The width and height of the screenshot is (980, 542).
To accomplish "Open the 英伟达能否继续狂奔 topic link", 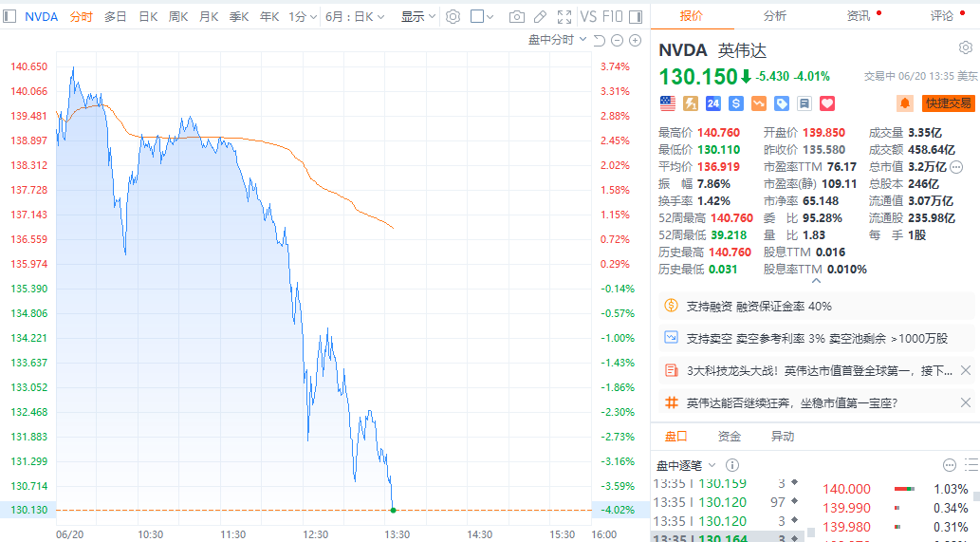I will pos(792,403).
